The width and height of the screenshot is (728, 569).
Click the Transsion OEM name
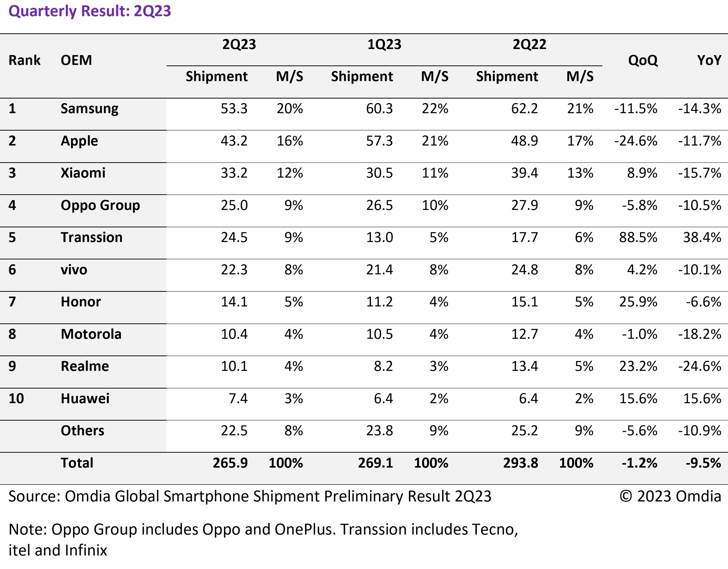92,237
